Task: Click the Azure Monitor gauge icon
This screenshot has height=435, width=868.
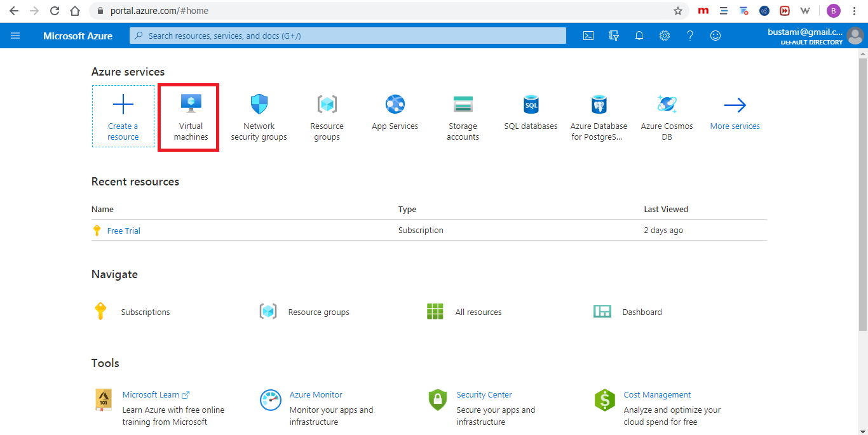Action: point(271,400)
